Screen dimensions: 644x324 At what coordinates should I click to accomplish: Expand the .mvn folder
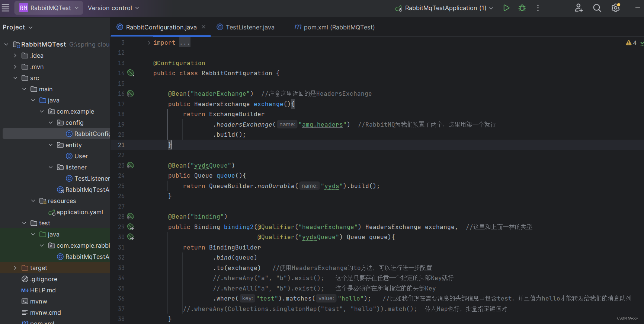(x=15, y=67)
